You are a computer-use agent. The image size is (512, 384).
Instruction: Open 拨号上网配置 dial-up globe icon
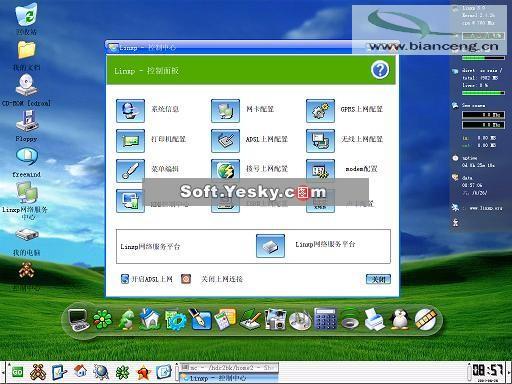225,170
